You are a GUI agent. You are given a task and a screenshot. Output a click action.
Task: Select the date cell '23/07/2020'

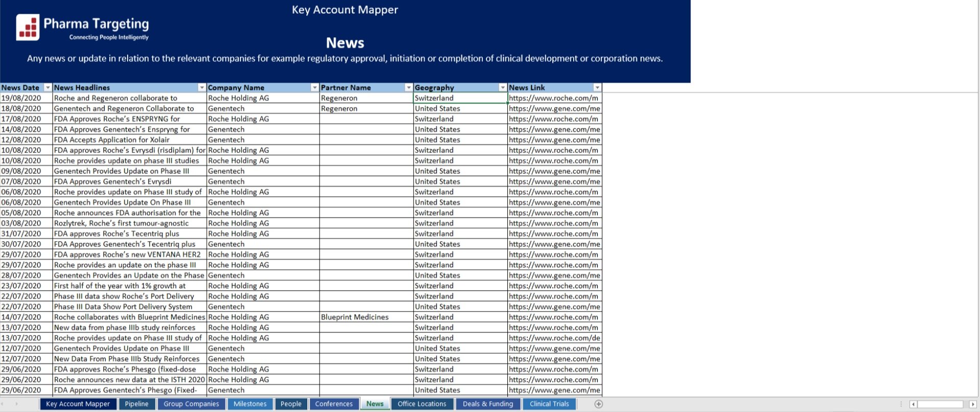click(27, 286)
